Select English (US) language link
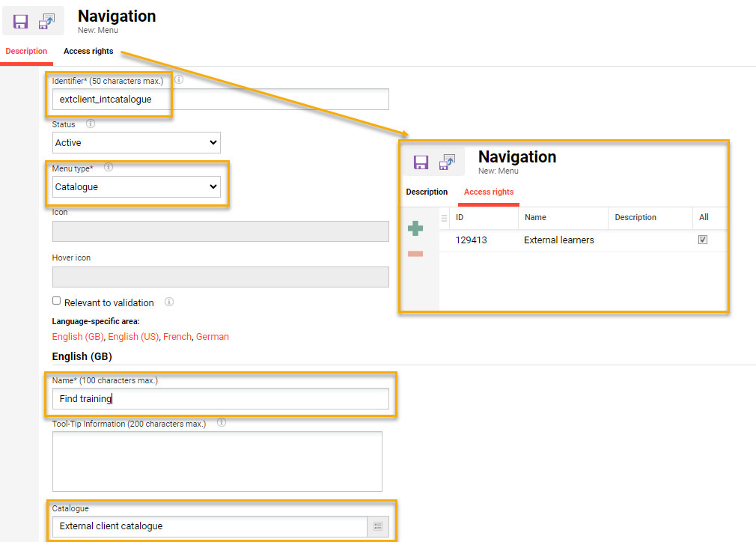The image size is (756, 542). point(133,337)
